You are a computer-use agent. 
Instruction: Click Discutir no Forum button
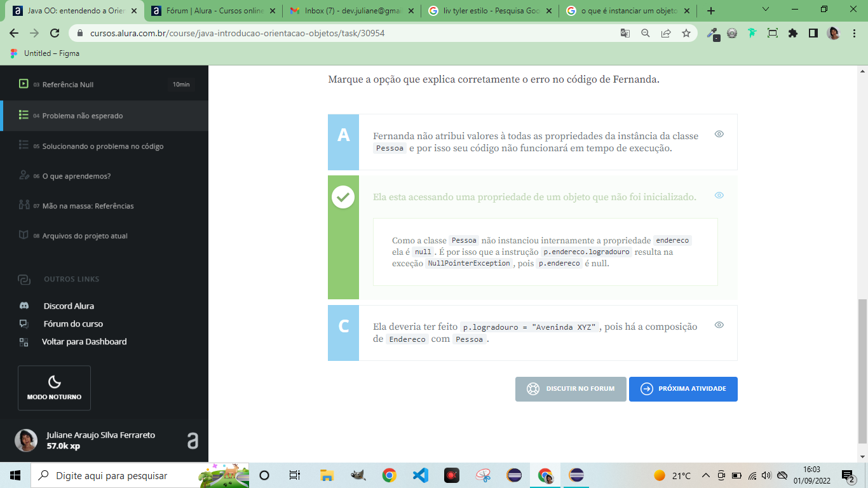click(571, 389)
